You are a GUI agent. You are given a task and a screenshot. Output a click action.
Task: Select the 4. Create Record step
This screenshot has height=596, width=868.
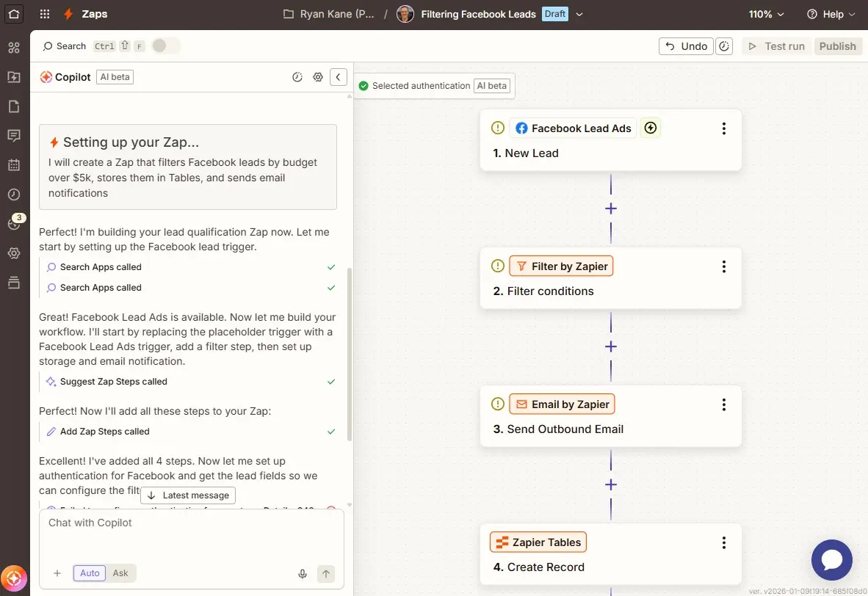coord(610,554)
